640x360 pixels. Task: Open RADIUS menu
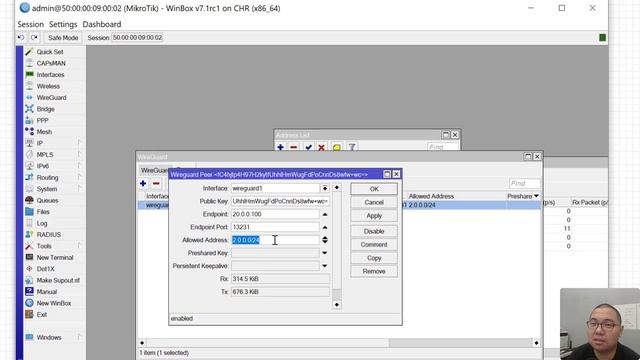pyautogui.click(x=49, y=235)
